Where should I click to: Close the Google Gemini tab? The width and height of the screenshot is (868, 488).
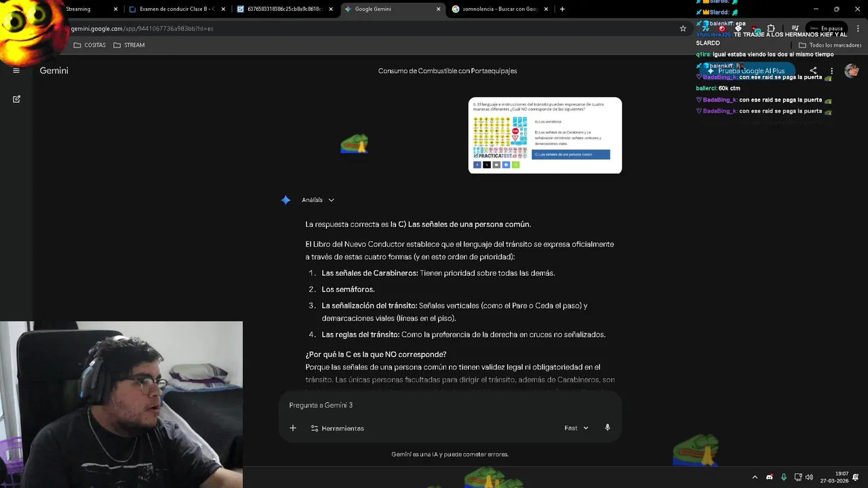(438, 9)
